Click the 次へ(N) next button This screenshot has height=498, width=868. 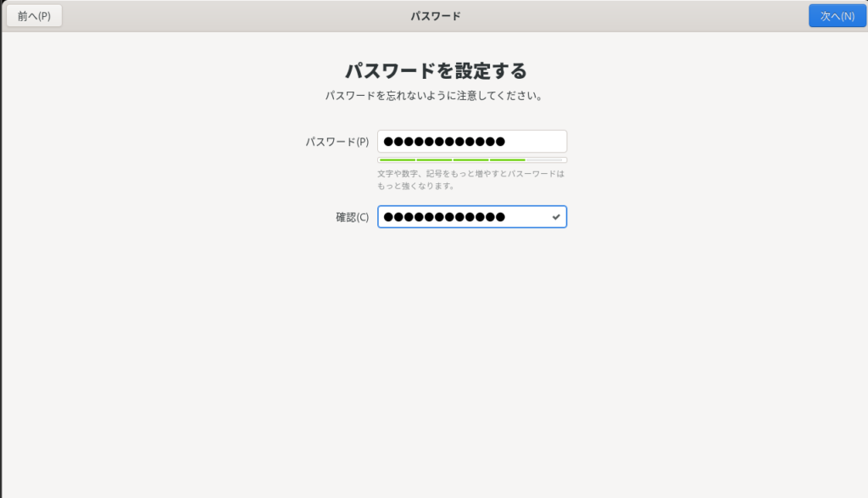pos(837,16)
